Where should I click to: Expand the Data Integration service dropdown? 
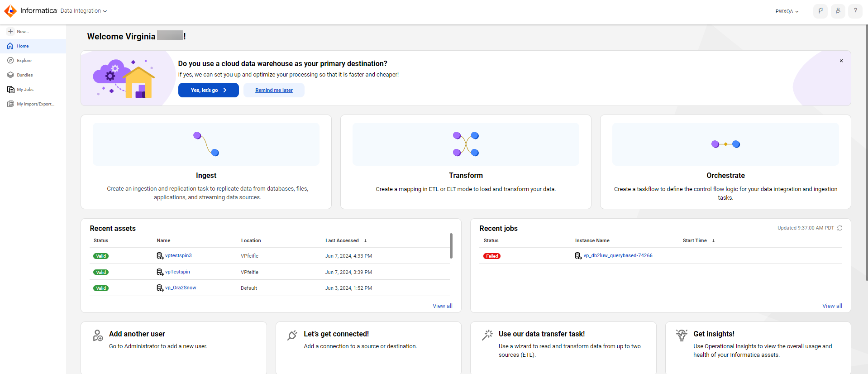coord(84,11)
